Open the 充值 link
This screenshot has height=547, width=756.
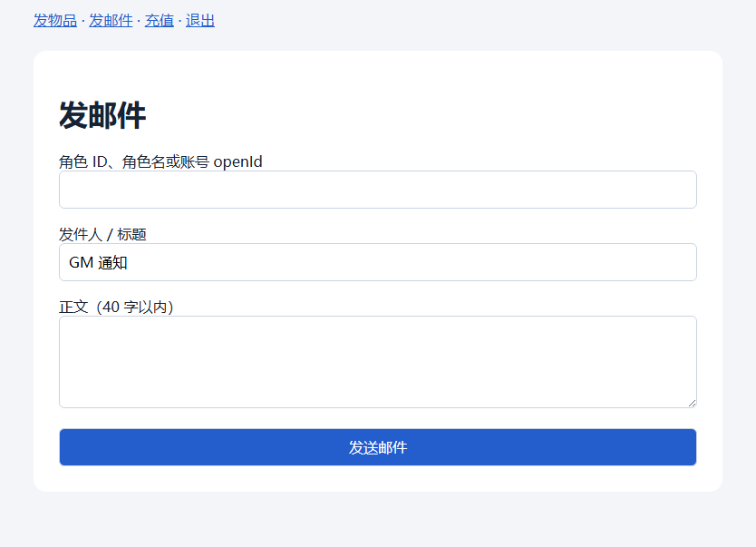[160, 21]
